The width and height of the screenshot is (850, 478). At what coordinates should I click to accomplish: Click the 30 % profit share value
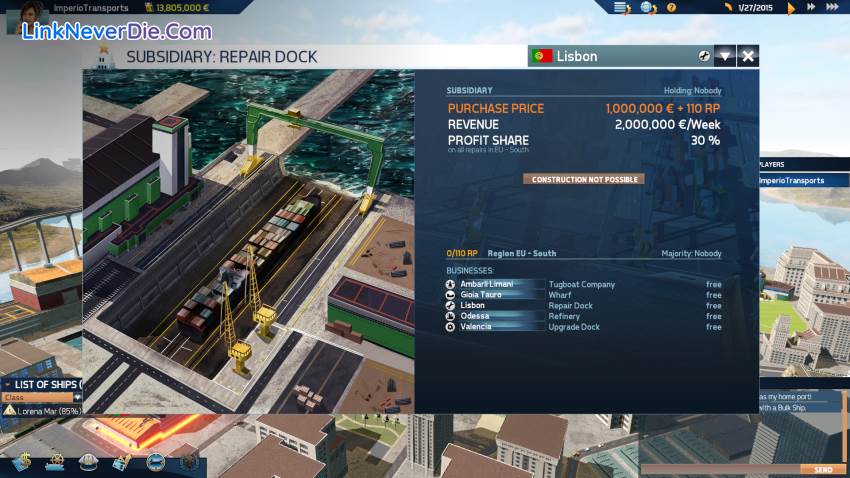705,140
